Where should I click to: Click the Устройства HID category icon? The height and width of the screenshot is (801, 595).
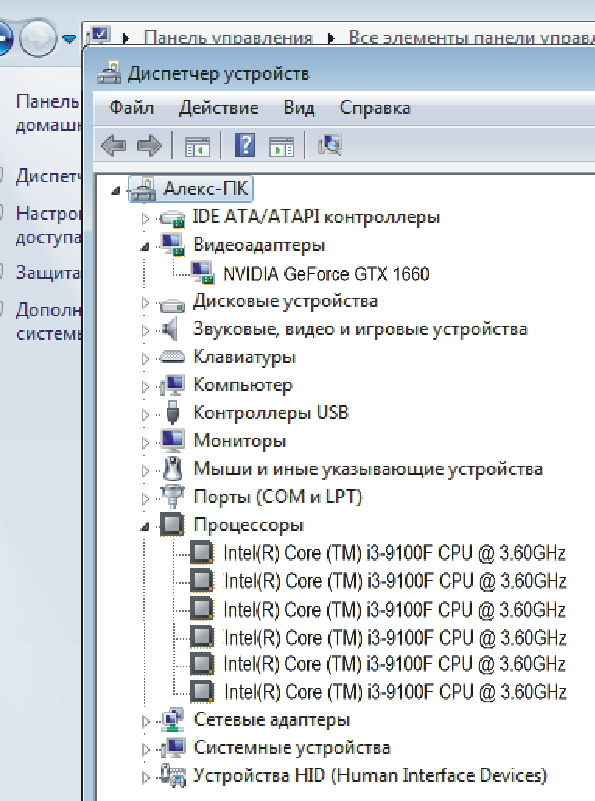[173, 775]
